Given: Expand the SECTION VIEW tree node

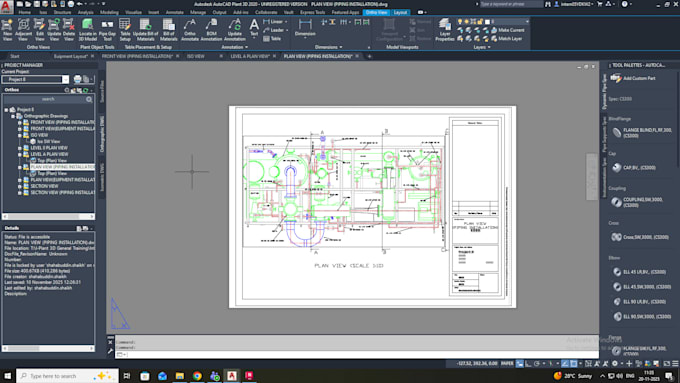Looking at the screenshot, I should tap(20, 186).
